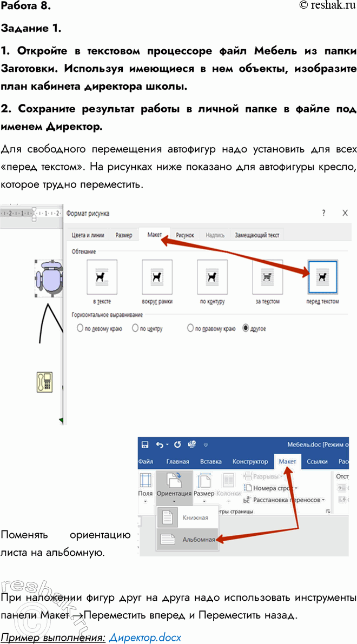
Task: Open the Ориентация dropdown
Action: (174, 487)
